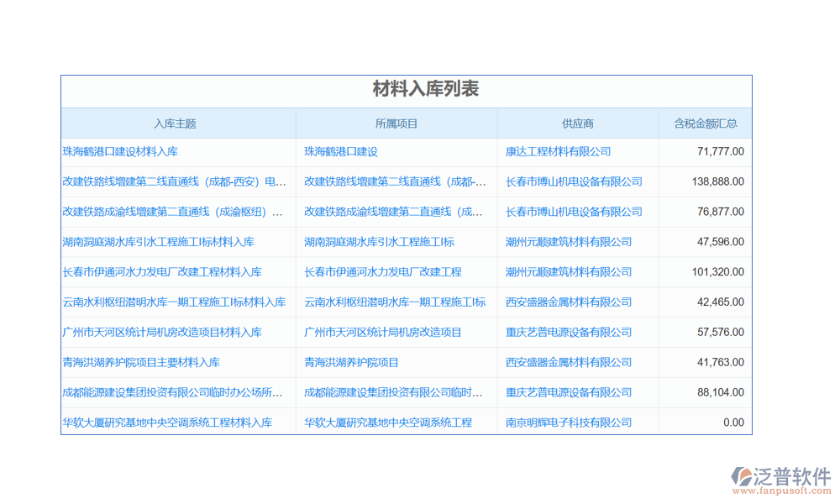
Task: Click the 青海洪湖养护院项目 project link
Action: (x=351, y=363)
